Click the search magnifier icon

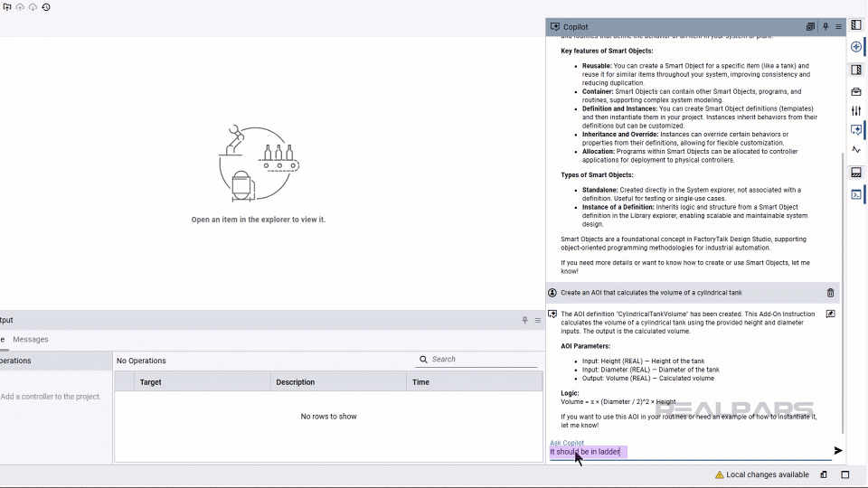[423, 359]
